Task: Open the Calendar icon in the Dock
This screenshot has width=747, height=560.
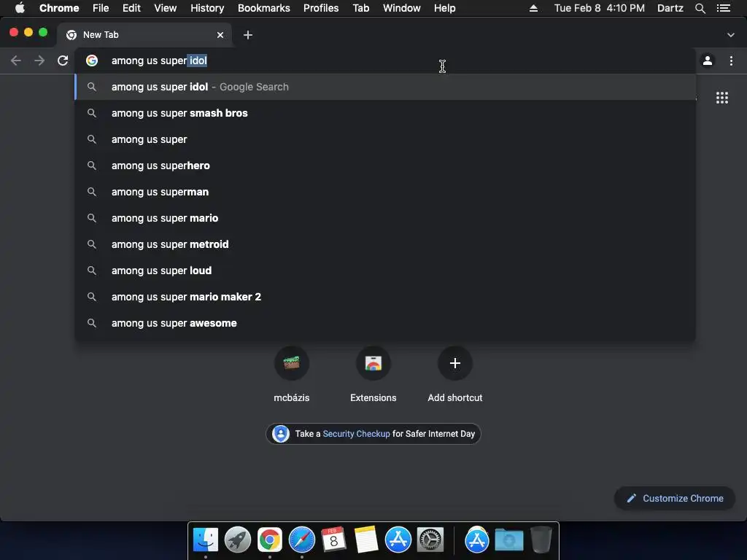Action: pos(333,540)
